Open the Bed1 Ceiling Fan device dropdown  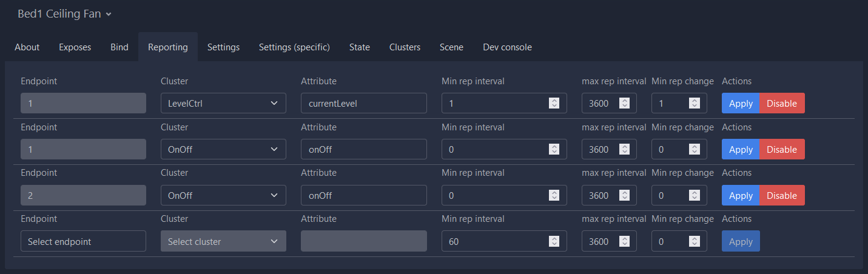[64, 14]
